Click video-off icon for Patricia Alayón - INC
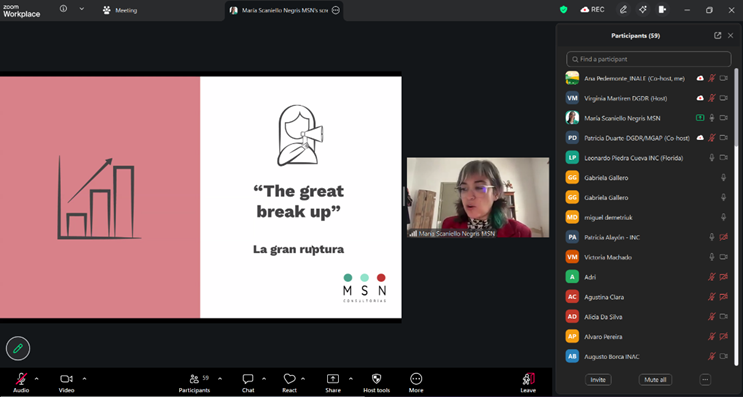 point(724,237)
